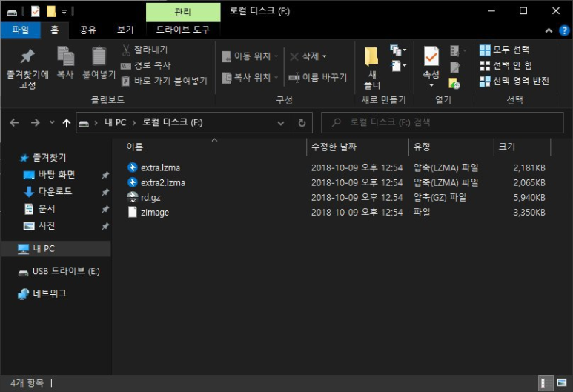Click Select all (모두 선택)
This screenshot has height=392, width=573.
[x=504, y=50]
